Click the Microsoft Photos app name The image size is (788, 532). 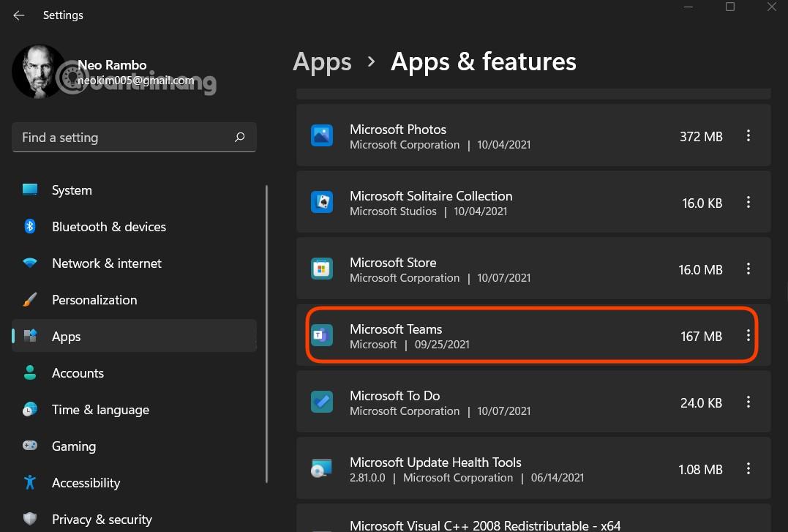click(398, 130)
